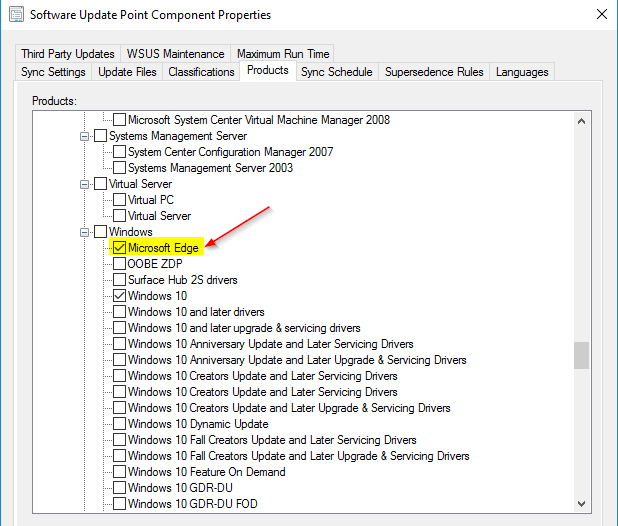Select the Products tab
The image size is (618, 526).
point(268,70)
